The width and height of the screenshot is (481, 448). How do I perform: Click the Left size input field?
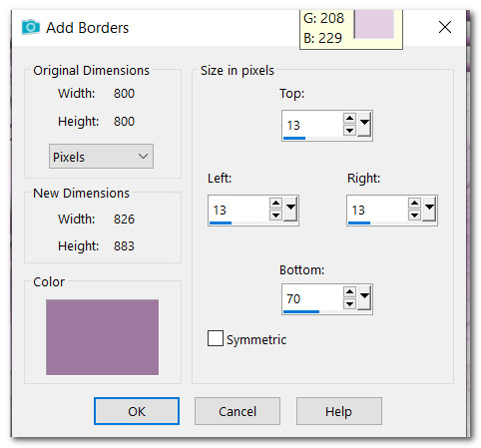pyautogui.click(x=239, y=210)
